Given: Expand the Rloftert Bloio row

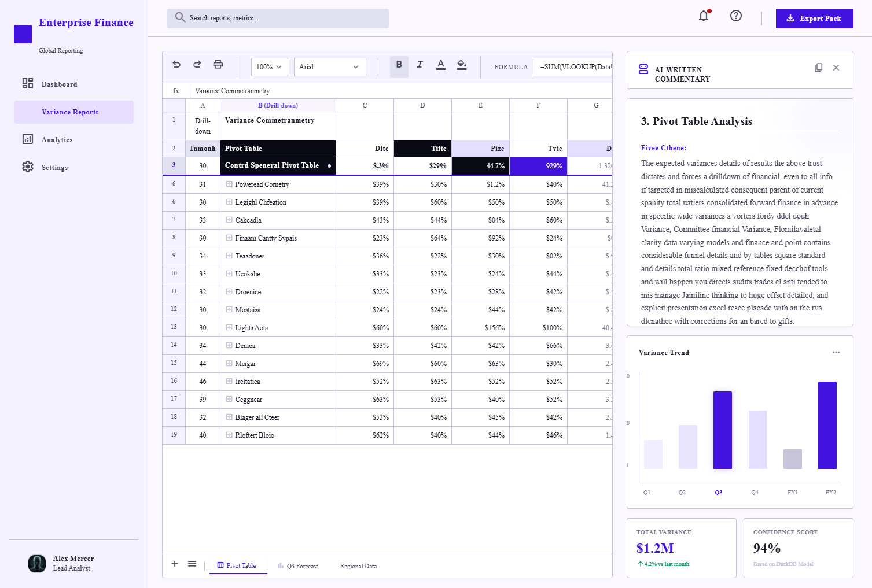Looking at the screenshot, I should (229, 435).
